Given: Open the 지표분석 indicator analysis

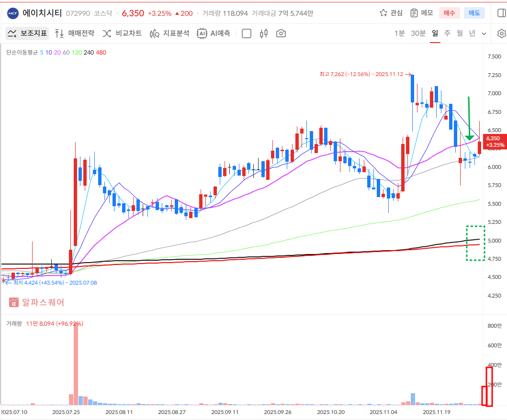Looking at the screenshot, I should coord(169,33).
